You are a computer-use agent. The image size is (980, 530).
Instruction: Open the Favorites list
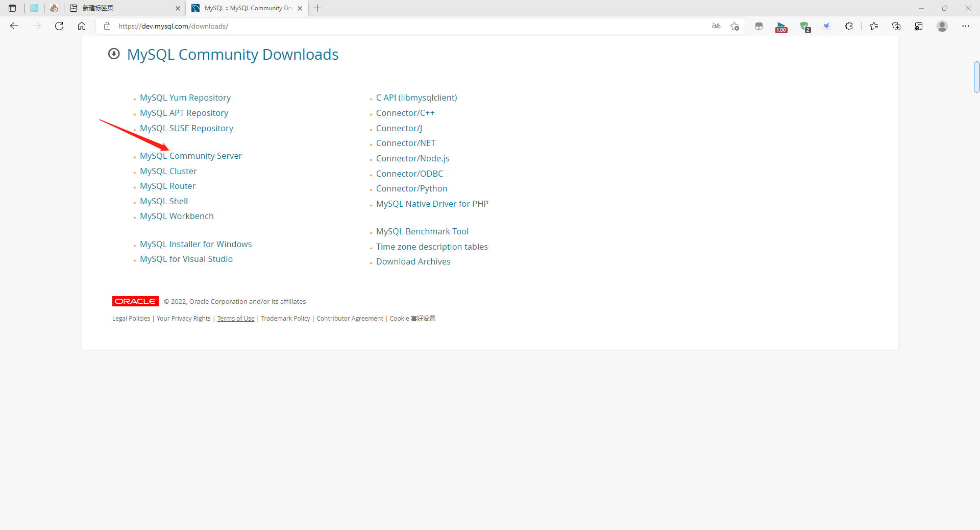874,26
